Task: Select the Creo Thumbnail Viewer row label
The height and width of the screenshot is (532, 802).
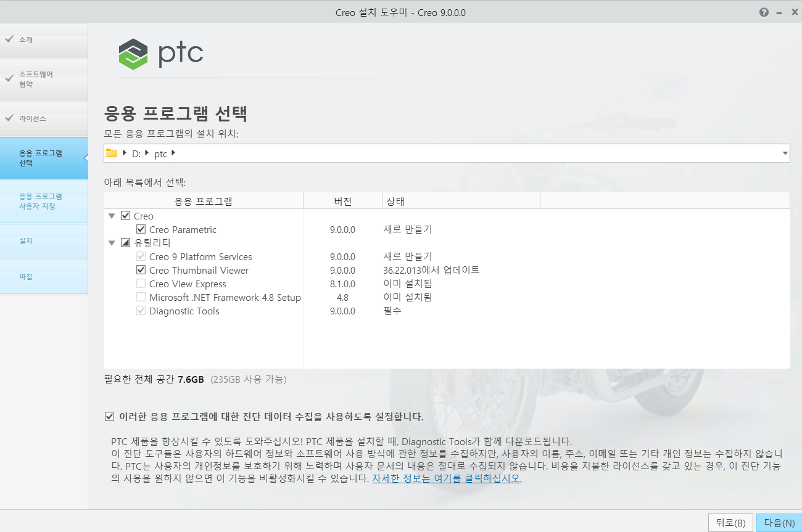Action: coord(199,271)
